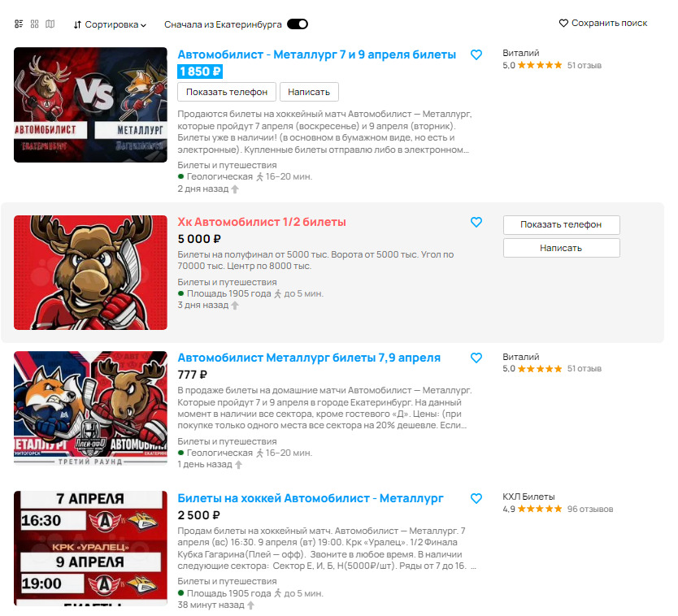The width and height of the screenshot is (678, 616).
Task: Open the red moose mascot thumbnail
Action: [90, 273]
